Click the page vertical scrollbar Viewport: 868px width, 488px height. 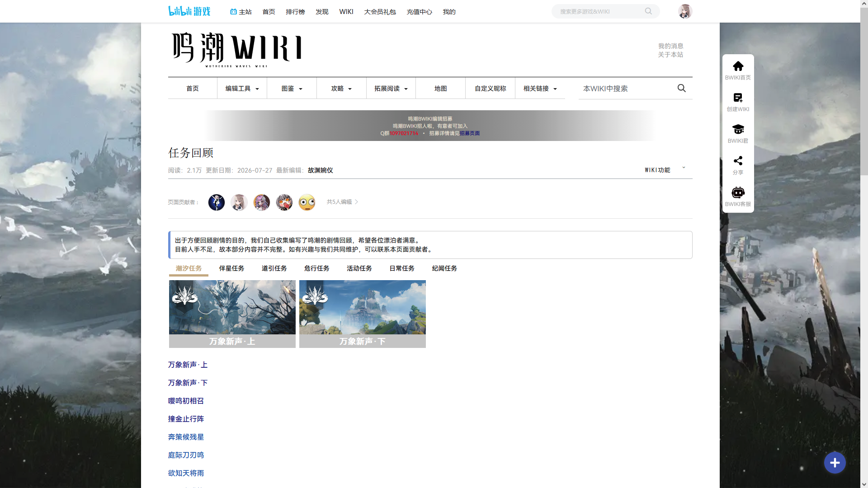(x=864, y=90)
